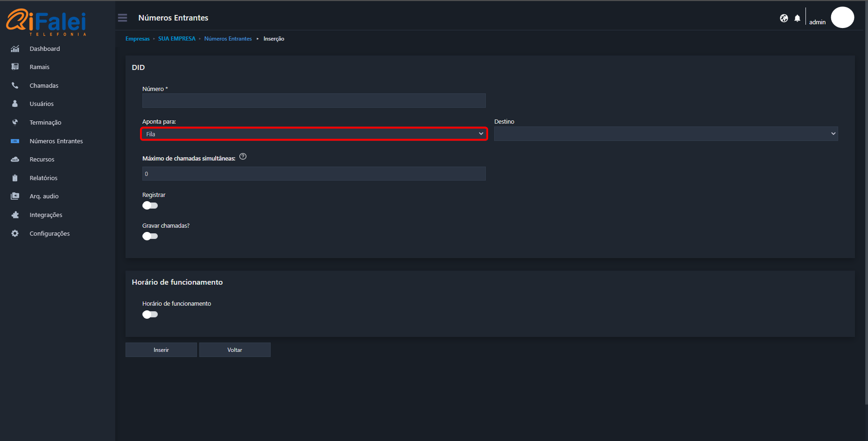The height and width of the screenshot is (441, 868).
Task: Open the Aponta para dropdown
Action: tap(314, 134)
